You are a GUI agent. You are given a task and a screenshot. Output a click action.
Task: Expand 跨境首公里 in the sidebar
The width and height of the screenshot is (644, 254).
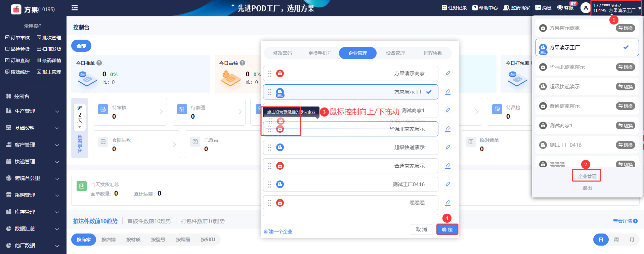pos(33,178)
